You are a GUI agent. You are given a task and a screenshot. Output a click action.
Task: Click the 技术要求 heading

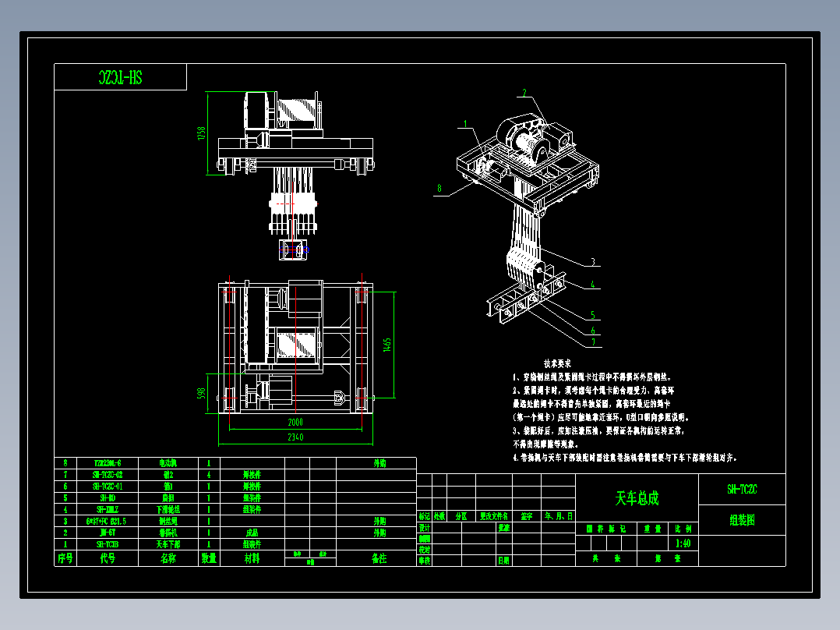click(x=557, y=363)
